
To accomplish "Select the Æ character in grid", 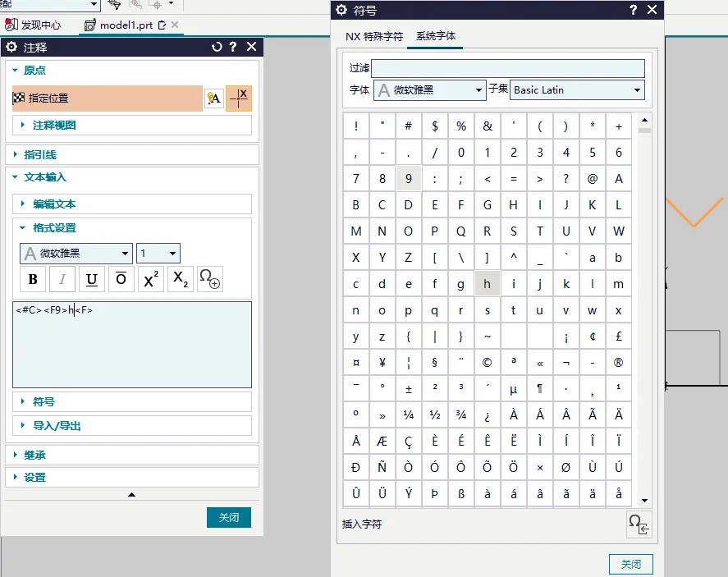I will coord(382,441).
